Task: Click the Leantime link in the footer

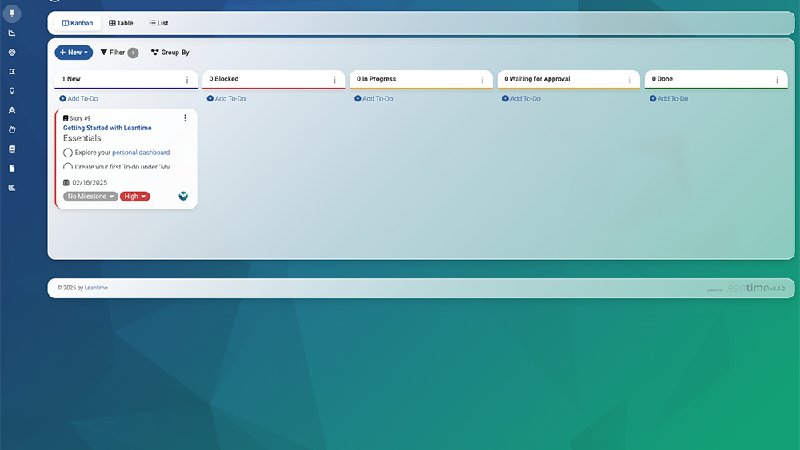Action: click(96, 288)
